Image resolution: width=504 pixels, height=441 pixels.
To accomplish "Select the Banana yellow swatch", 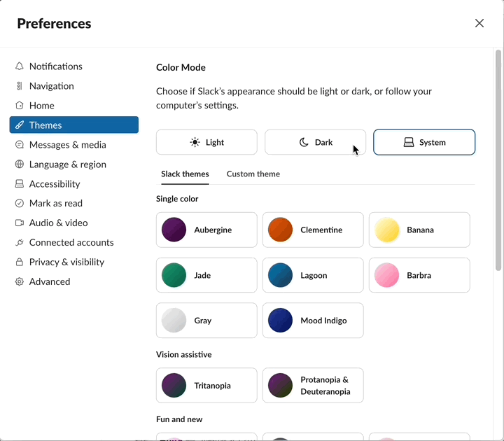I will 386,230.
